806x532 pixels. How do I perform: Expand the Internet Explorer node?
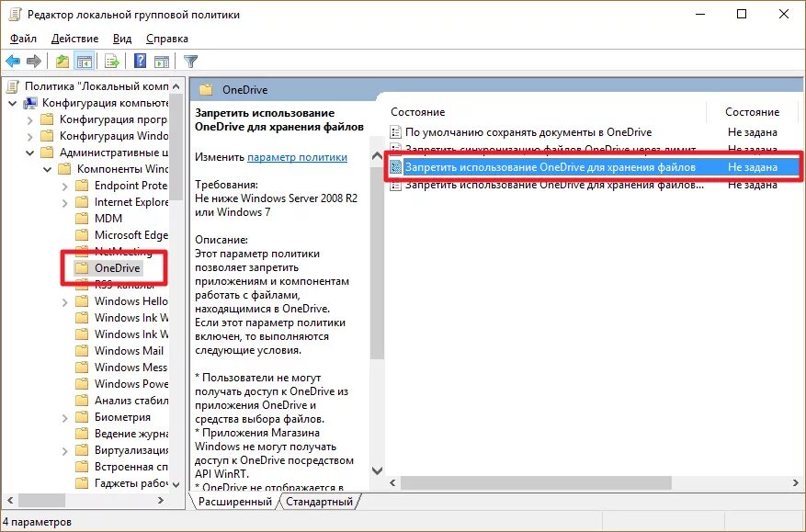(64, 202)
